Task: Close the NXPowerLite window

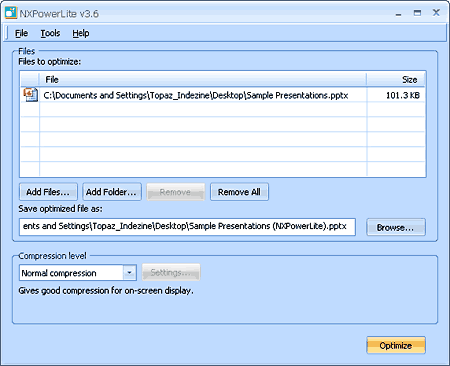Action: coord(436,13)
